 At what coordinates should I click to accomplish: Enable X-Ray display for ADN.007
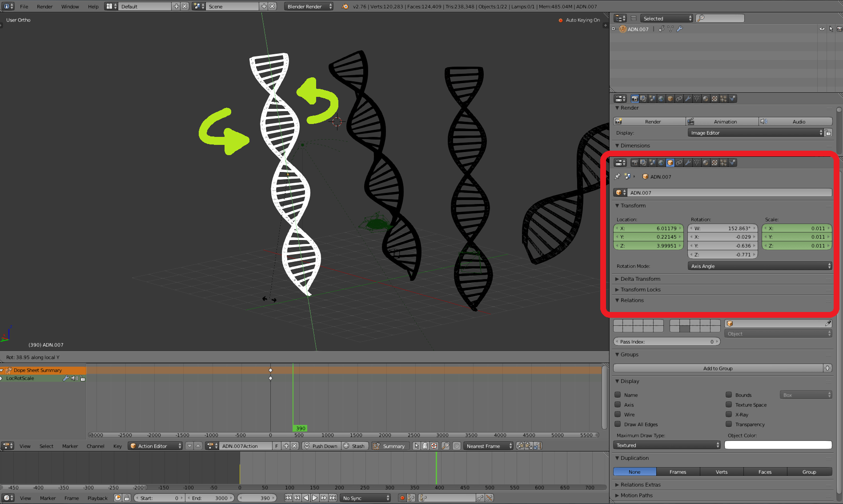coord(729,414)
